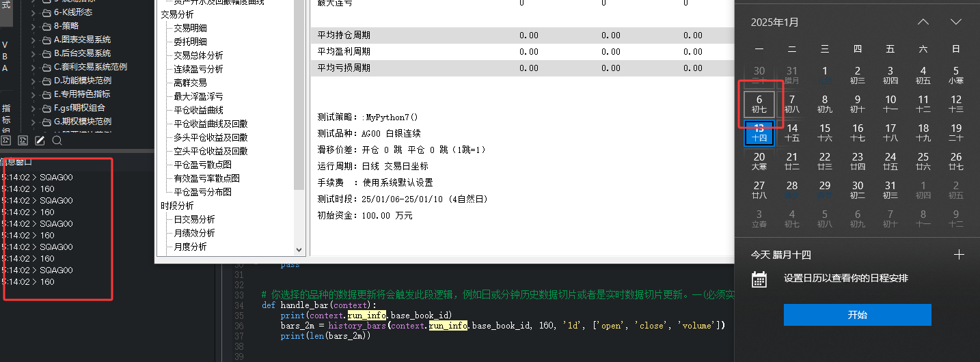The image size is (980, 362).
Task: Click the 平均持仓周期 row label
Action: pos(344,35)
